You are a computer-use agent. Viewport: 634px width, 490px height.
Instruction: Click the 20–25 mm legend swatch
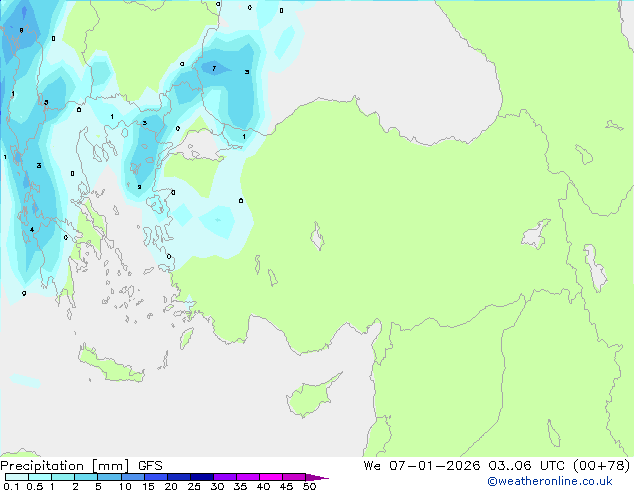click(x=178, y=477)
